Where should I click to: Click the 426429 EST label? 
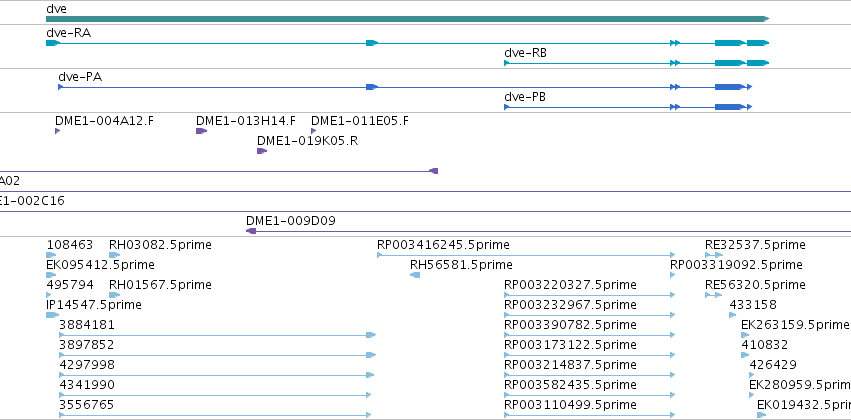coord(773,365)
